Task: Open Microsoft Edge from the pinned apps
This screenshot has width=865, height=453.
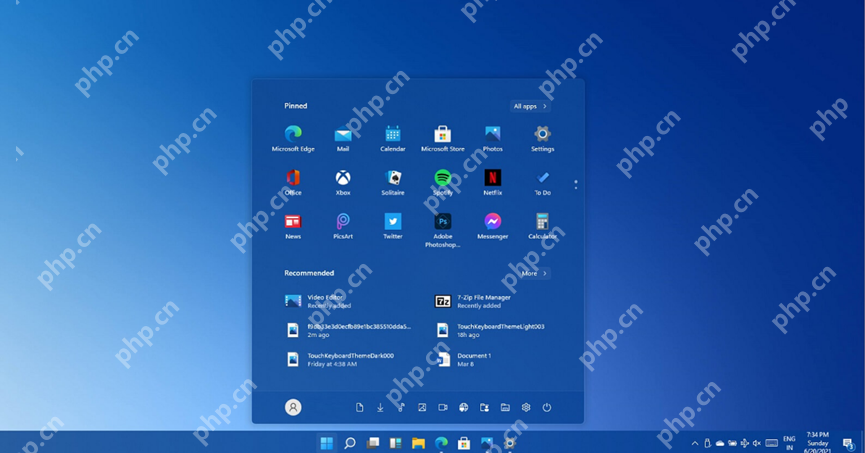Action: 293,138
